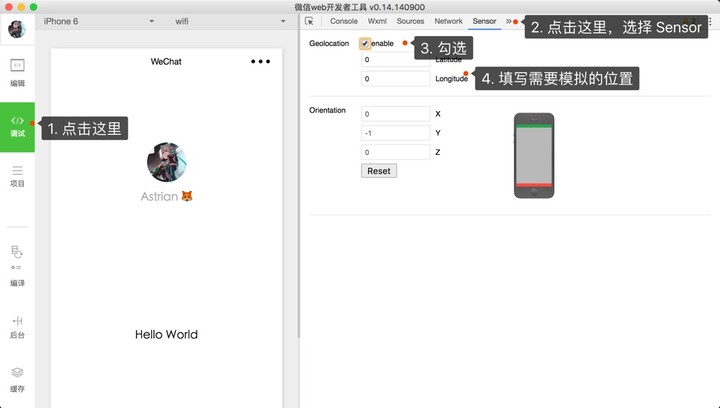
Task: Click the Longitude label
Action: point(451,79)
